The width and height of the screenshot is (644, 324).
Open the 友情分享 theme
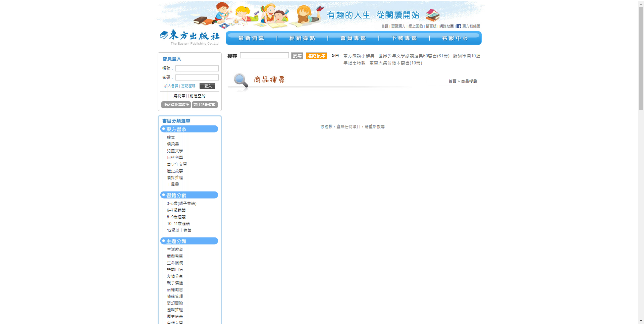[x=175, y=276]
